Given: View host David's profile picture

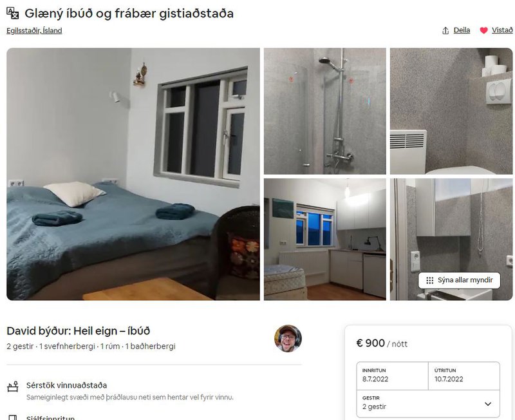Looking at the screenshot, I should tap(288, 338).
